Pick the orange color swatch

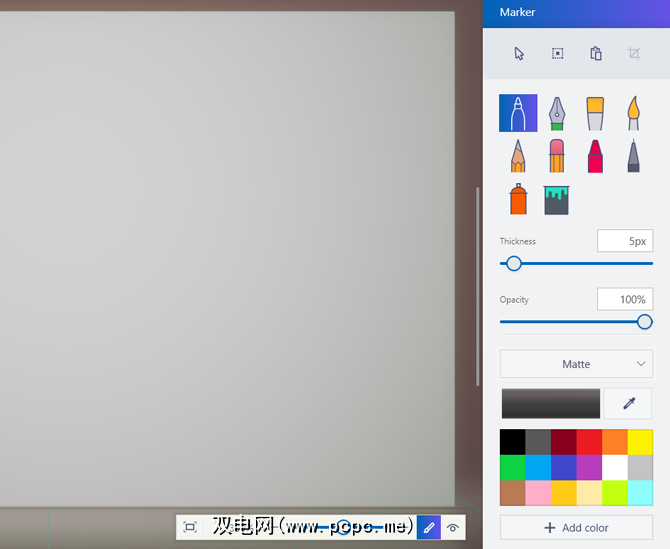[x=615, y=442]
